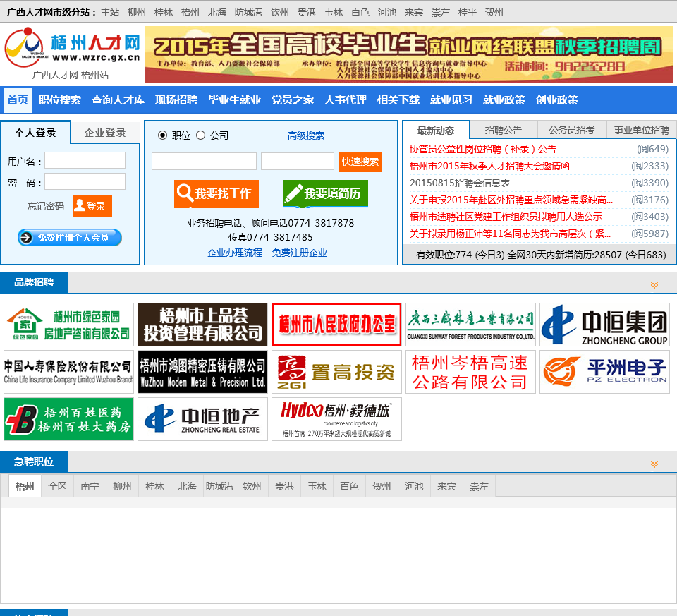Select the 防城港 city tab under 急聘职位
This screenshot has width=677, height=616.
tap(219, 486)
